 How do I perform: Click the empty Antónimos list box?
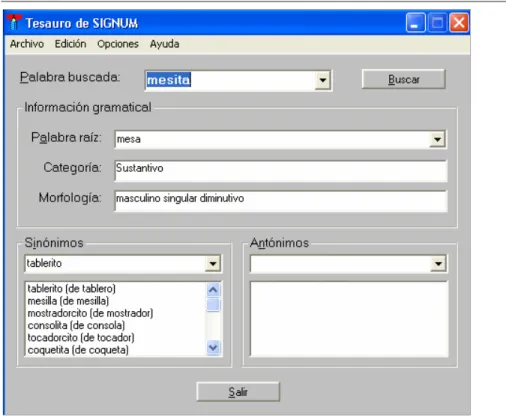coord(349,319)
